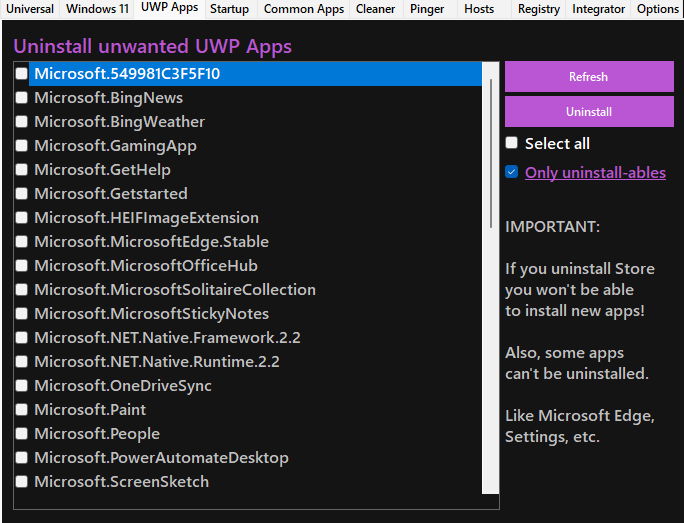Select the UWP Apps tab
The height and width of the screenshot is (523, 684).
[169, 8]
